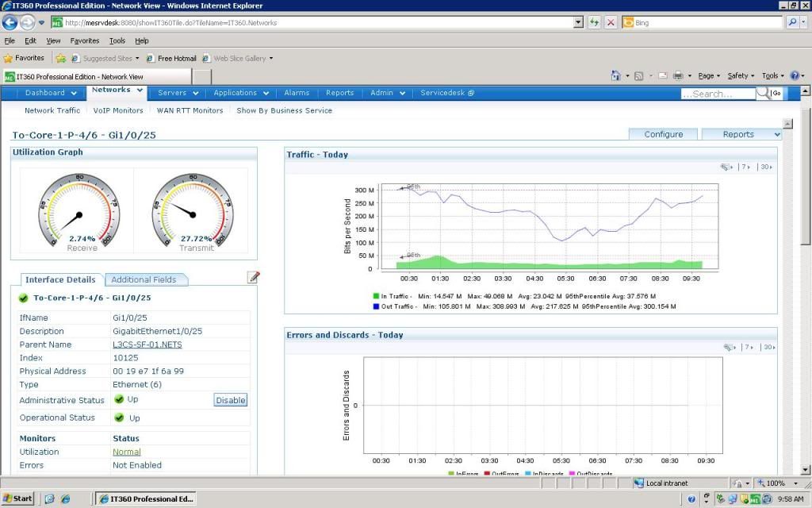Click the Local intranet zone icon
The width and height of the screenshot is (812, 508).
(x=639, y=483)
